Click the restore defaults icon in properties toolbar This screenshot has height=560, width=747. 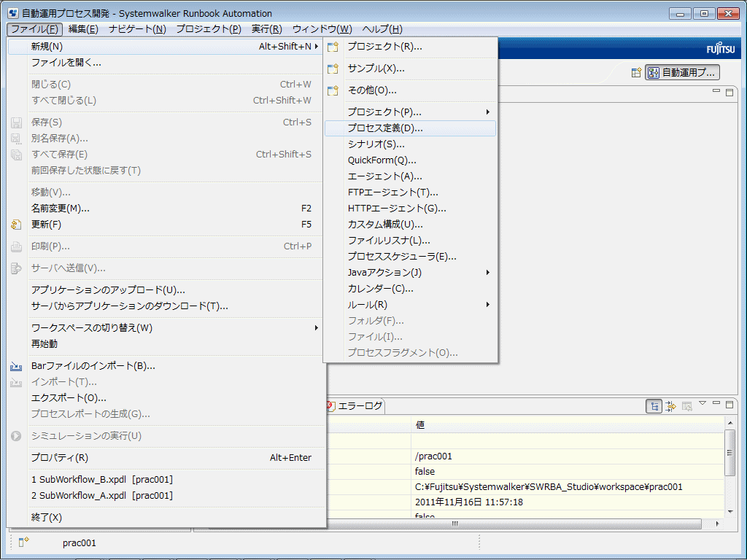[686, 406]
